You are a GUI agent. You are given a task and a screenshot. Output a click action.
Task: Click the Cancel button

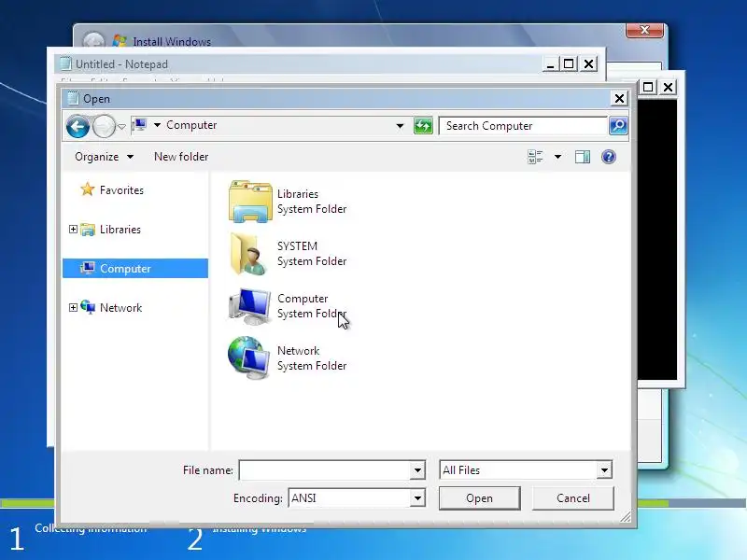pos(572,498)
